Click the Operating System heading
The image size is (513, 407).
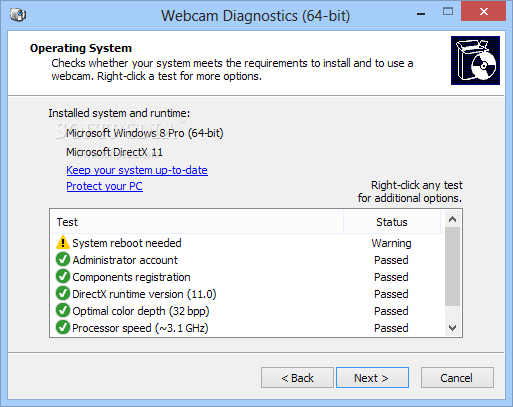tap(81, 48)
